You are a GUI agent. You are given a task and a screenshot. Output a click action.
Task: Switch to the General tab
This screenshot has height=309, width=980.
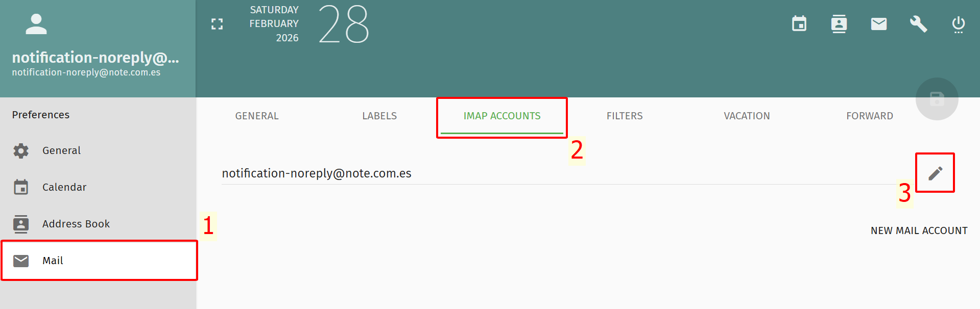tap(257, 116)
